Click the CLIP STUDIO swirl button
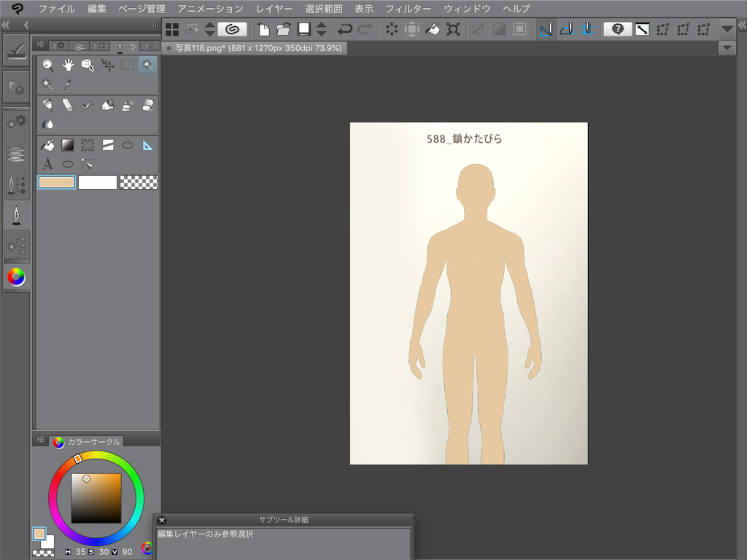 (x=233, y=29)
